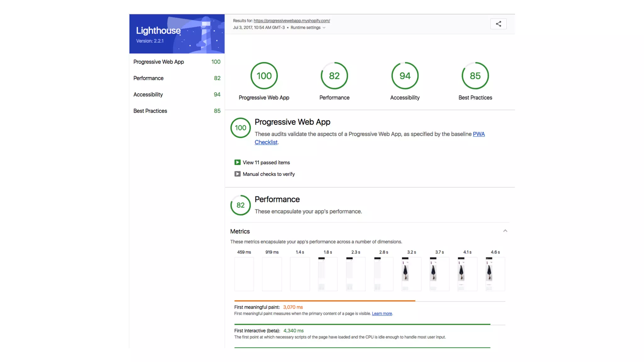Open the progressivewebapp.myshopify.com results link
644x362 pixels.
click(x=291, y=21)
